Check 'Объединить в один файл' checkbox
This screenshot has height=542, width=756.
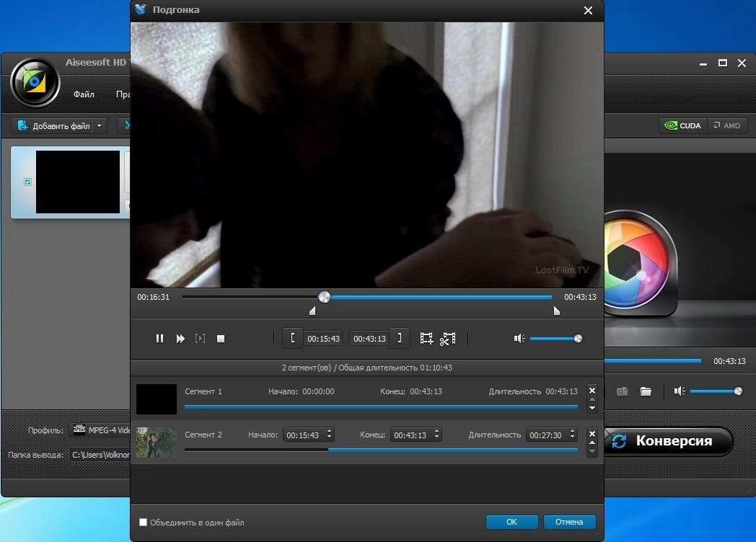[144, 523]
